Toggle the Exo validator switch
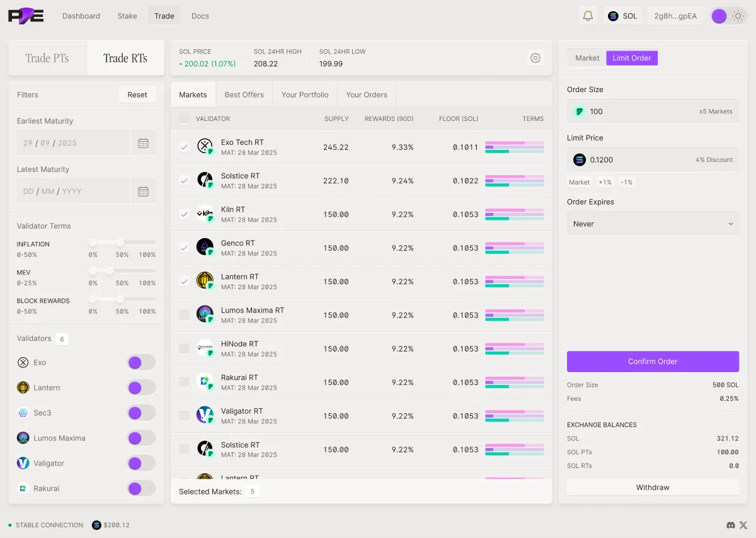This screenshot has width=756, height=538. pos(141,362)
